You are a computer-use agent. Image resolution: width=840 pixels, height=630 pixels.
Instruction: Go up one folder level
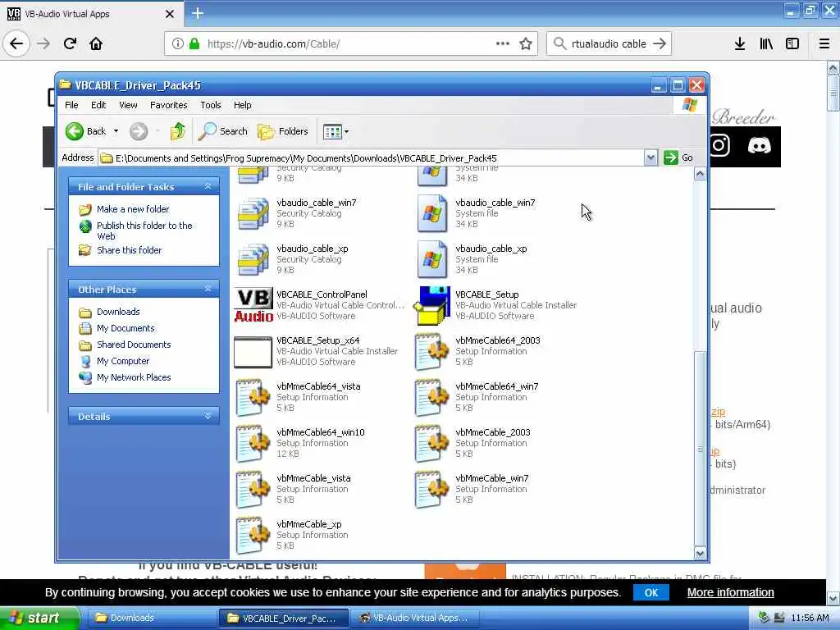point(177,131)
